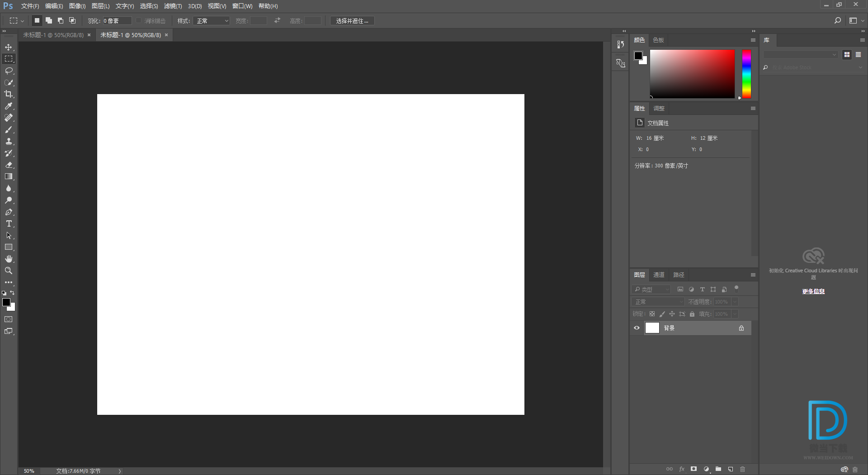This screenshot has height=475, width=868.
Task: Select the Eyedropper tool
Action: click(x=9, y=106)
